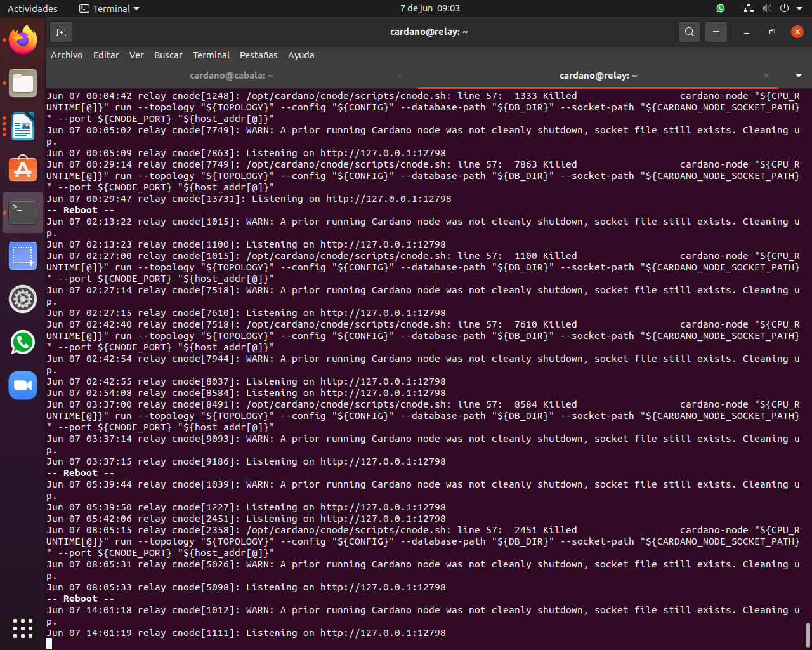
Task: Close the cardano@cabala tab
Action: coord(400,76)
